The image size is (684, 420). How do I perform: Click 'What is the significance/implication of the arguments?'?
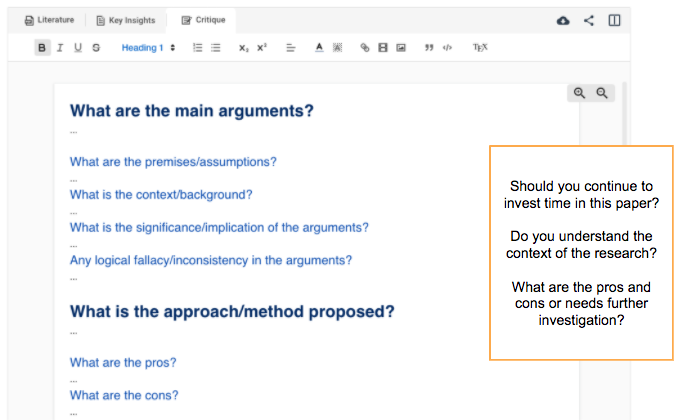point(219,227)
